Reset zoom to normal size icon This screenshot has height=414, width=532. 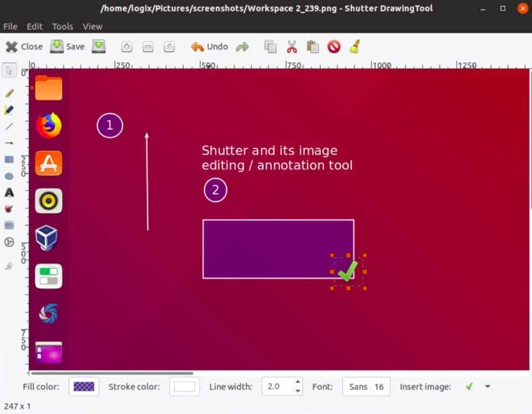click(x=169, y=47)
